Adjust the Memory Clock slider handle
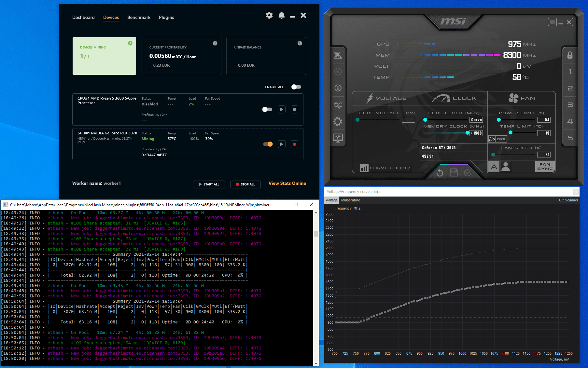Screen dimensions: 588x368 pos(468,133)
